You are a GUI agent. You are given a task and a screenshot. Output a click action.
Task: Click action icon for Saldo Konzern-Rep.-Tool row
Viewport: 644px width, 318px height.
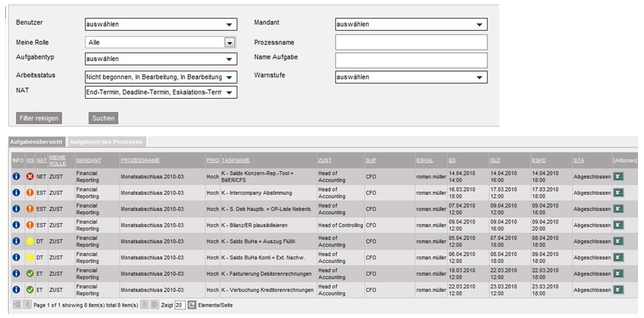[x=619, y=176]
